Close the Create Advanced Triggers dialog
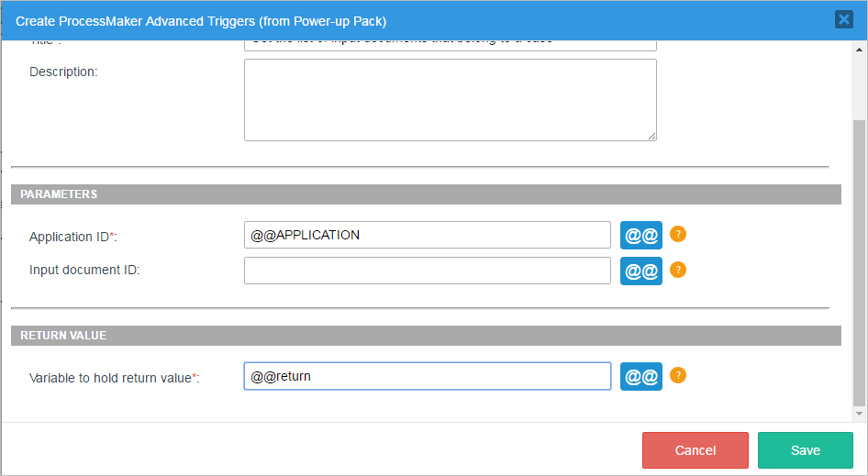Screen dimensions: 868x476 843,19
